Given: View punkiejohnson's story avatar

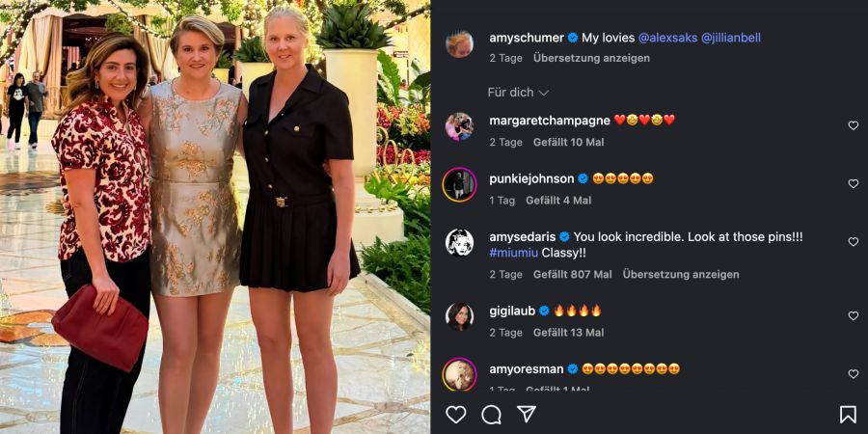Looking at the screenshot, I should tap(459, 184).
